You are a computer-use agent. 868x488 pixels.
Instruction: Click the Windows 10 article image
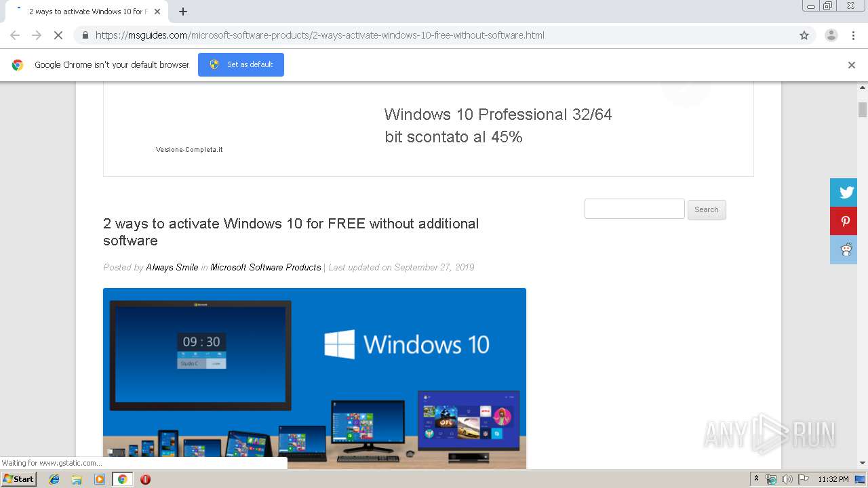point(315,378)
